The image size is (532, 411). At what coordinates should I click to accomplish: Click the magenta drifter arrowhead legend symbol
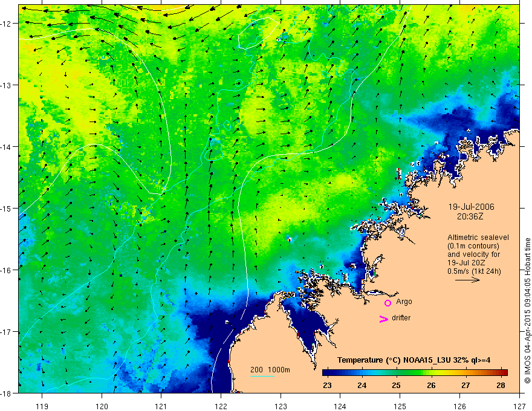(383, 319)
